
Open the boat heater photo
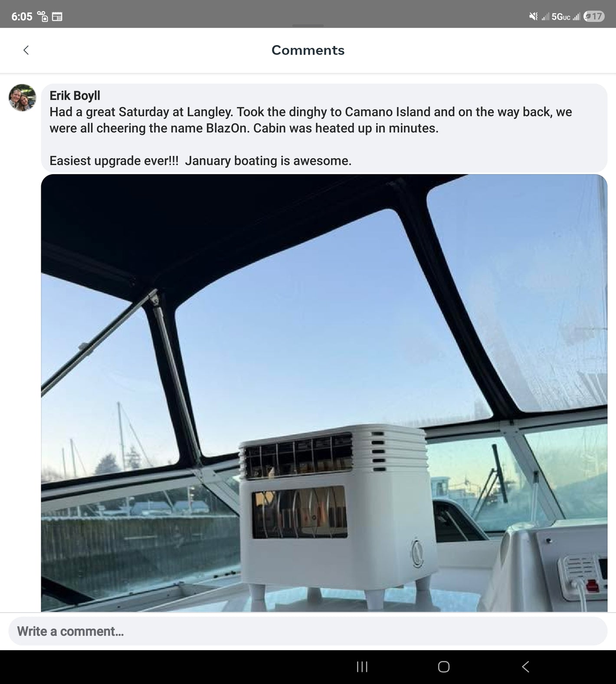[x=324, y=393]
